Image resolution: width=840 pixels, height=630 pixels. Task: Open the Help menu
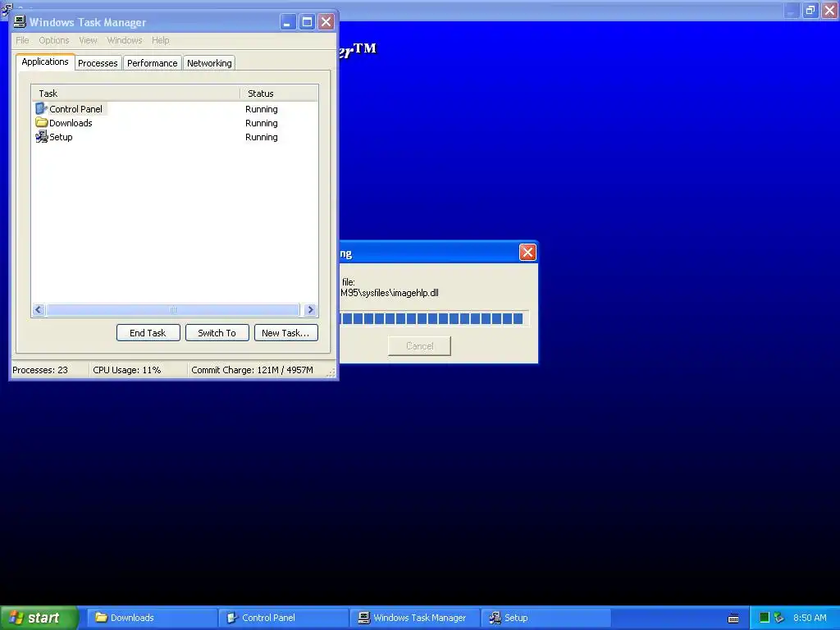pos(160,40)
